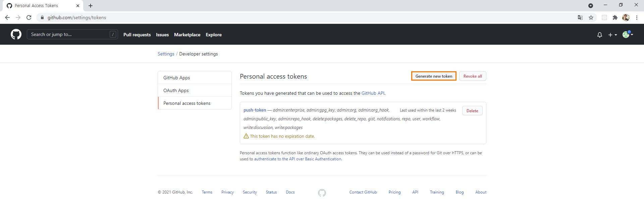Reload the page with the refresh icon
Screen dimensions: 644x206
[29, 17]
